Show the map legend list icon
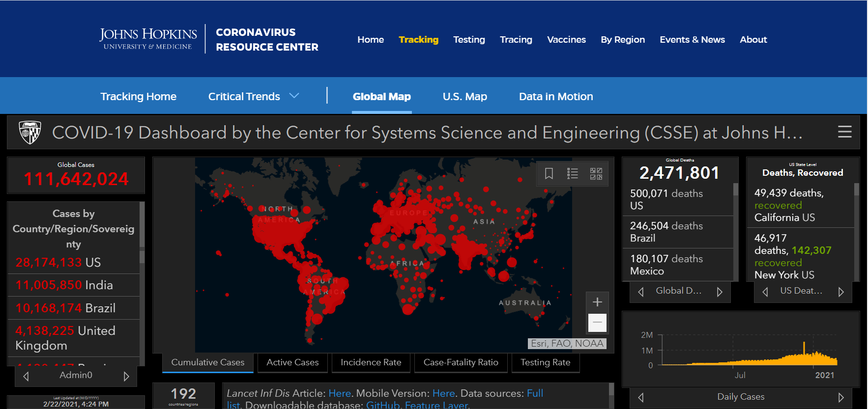This screenshot has height=409, width=868. [573, 173]
